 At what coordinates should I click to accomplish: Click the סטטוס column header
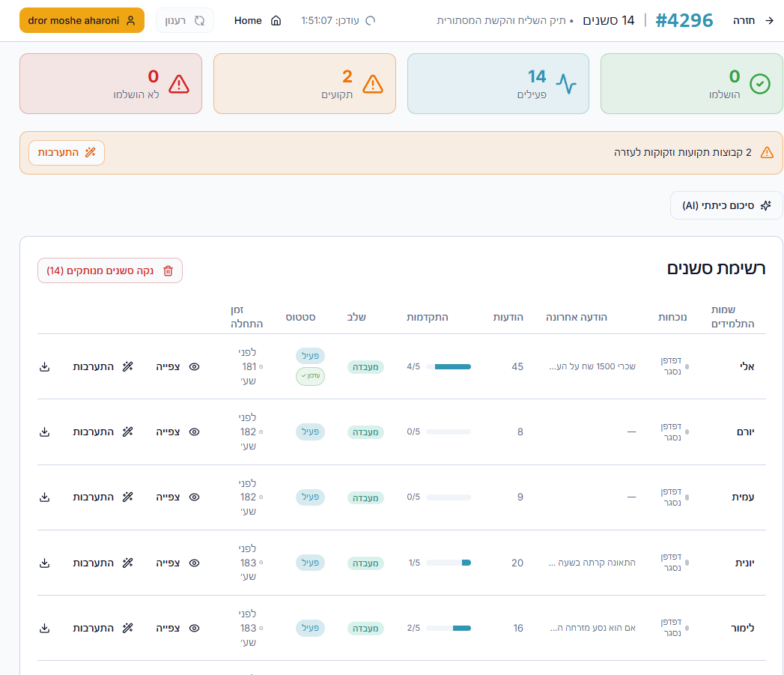[300, 317]
